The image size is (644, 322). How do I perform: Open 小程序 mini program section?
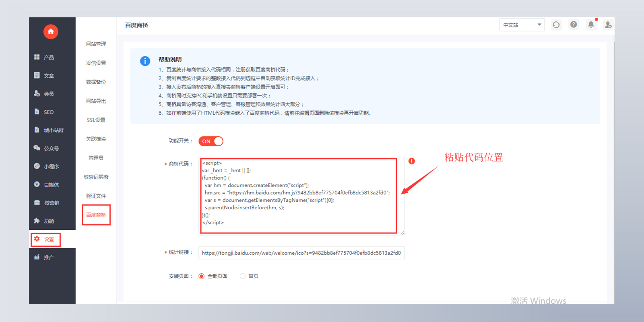point(51,166)
